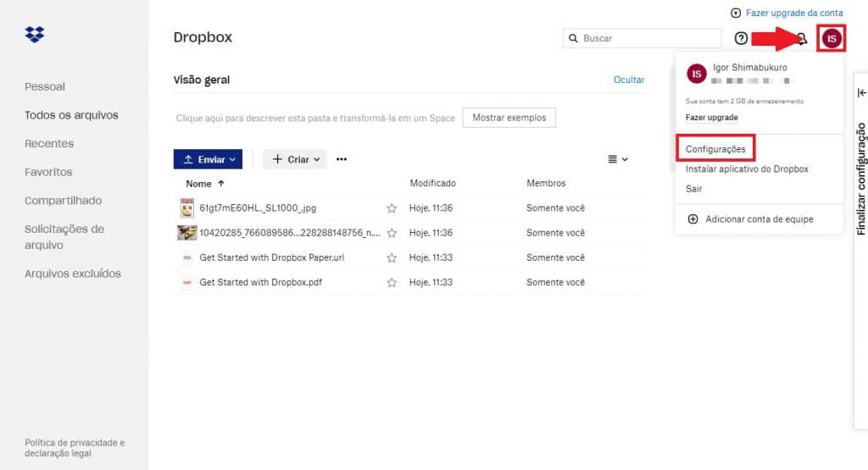868x470 pixels.
Task: Click Hoje, 11:33 for Dropbox.pdf row
Action: tap(431, 283)
